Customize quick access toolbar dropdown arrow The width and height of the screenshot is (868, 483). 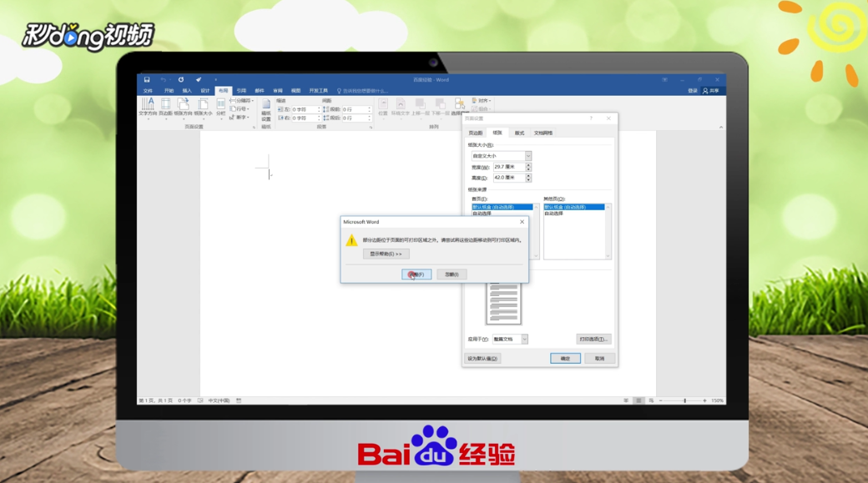pyautogui.click(x=216, y=80)
